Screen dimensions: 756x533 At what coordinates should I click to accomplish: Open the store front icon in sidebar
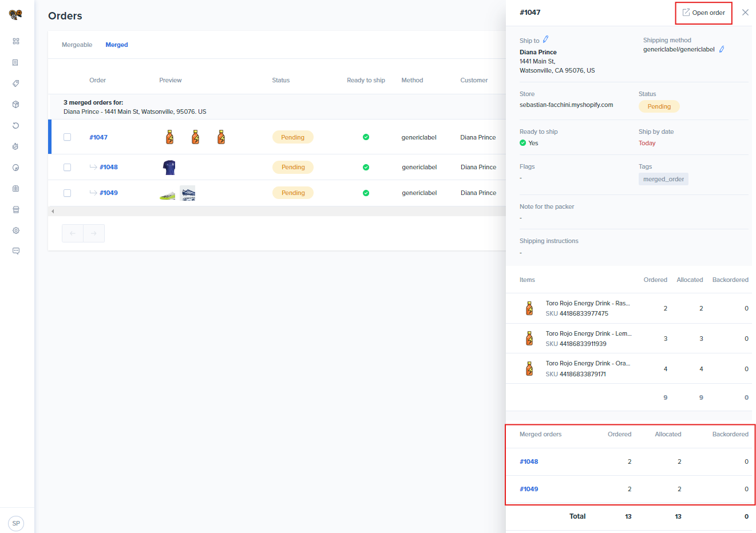point(16,210)
